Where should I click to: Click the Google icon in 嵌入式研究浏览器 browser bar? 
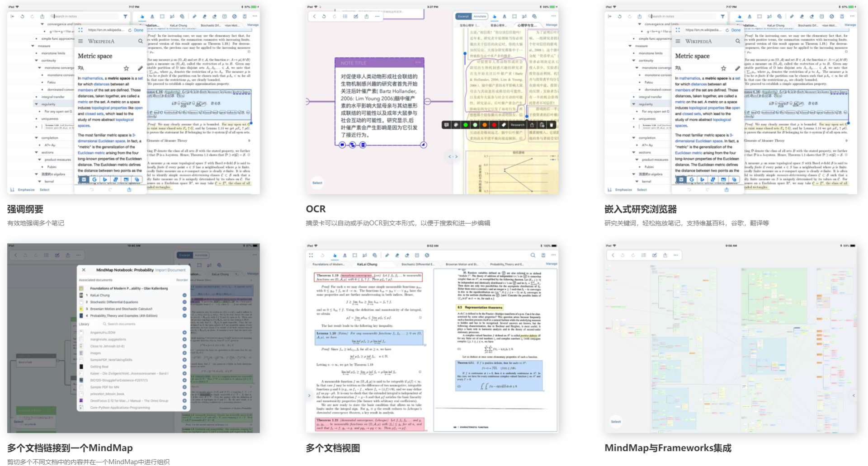692,179
